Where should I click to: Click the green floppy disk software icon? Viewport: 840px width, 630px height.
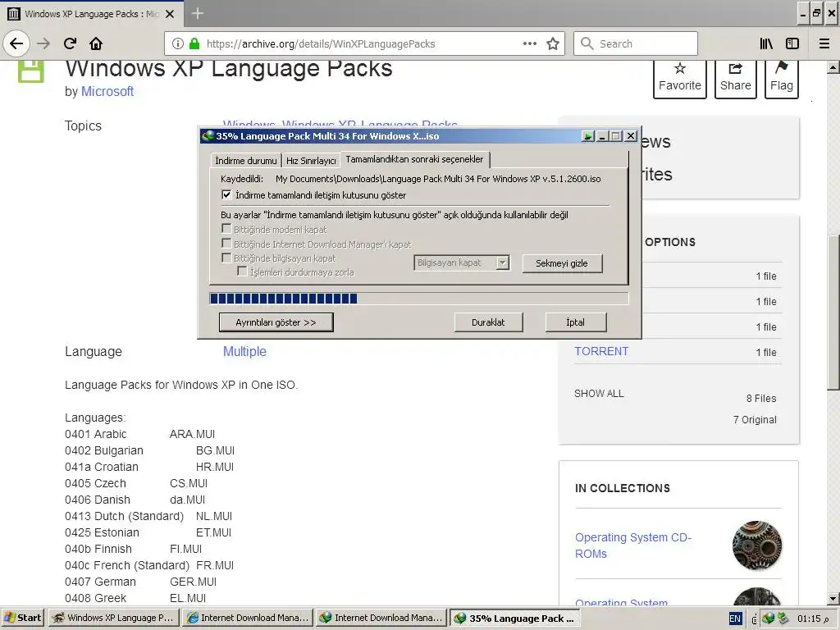click(30, 71)
